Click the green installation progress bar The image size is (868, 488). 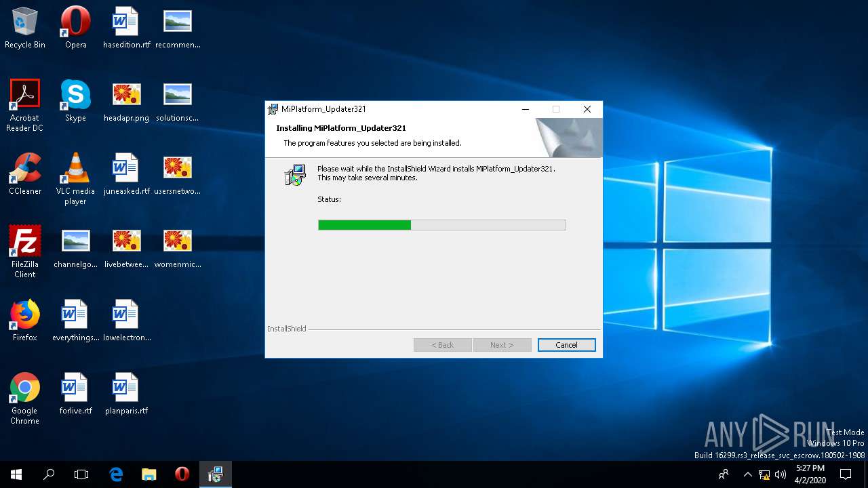(441, 225)
